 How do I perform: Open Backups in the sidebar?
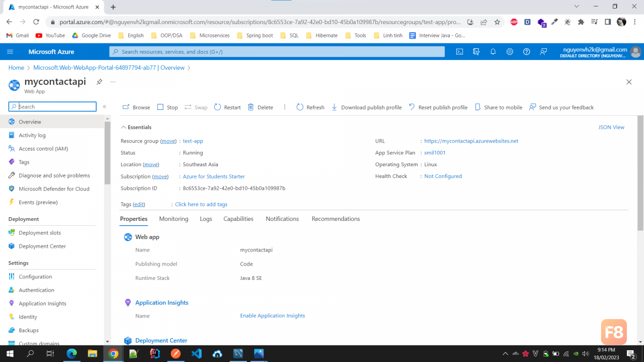[x=52, y=330]
